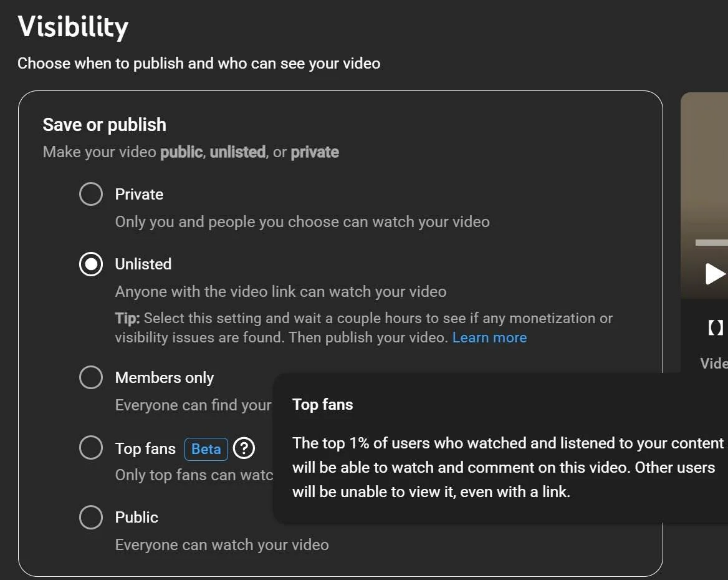The height and width of the screenshot is (580, 728).
Task: Click the 'Only top fans can watc' description
Action: tap(194, 475)
